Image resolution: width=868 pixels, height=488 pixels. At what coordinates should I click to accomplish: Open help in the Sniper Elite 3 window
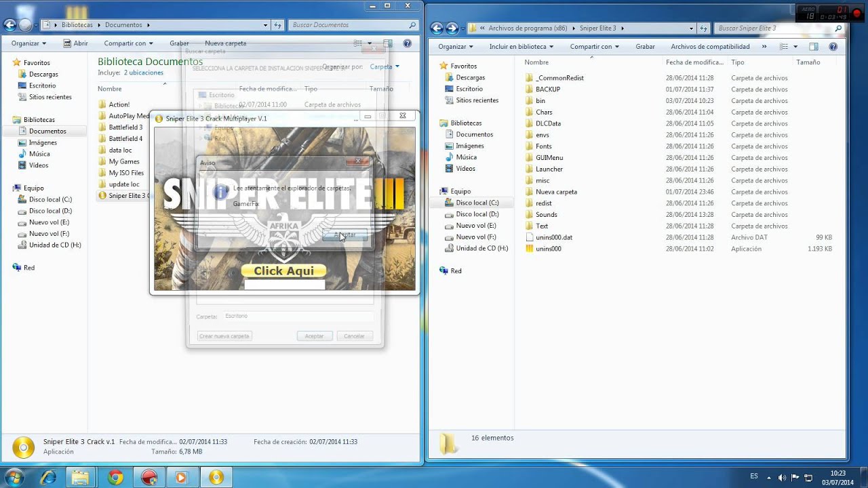[833, 47]
